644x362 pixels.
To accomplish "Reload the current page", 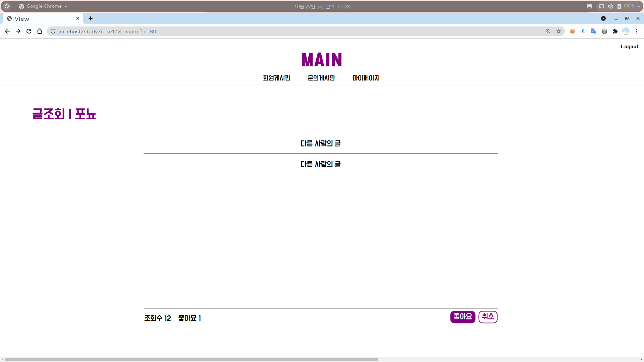I will point(29,31).
